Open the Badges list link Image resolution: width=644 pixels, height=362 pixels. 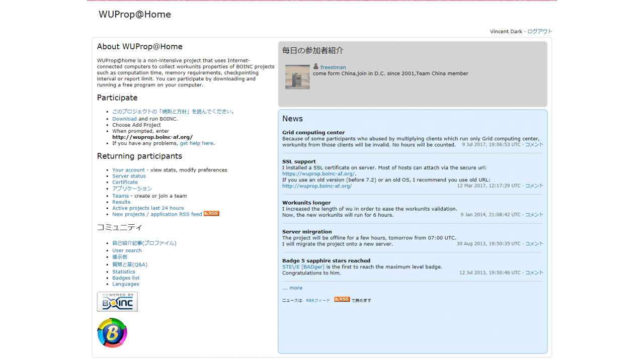[x=126, y=278]
